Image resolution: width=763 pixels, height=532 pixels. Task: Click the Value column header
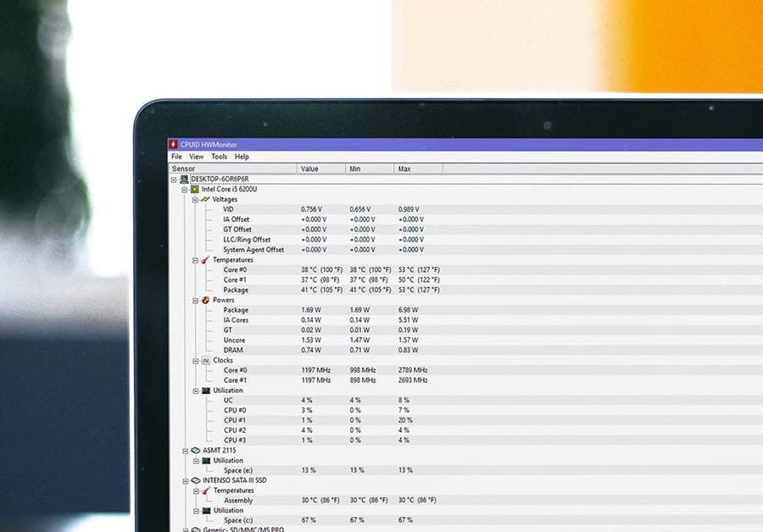(x=321, y=169)
